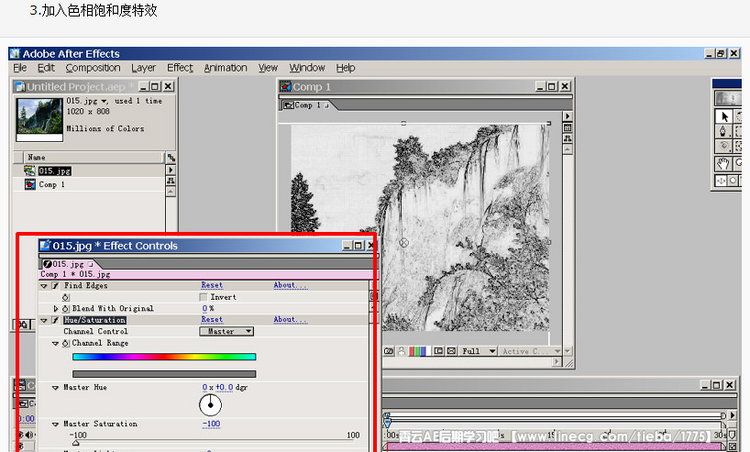The height and width of the screenshot is (452, 750).
Task: Enable the Invert checkbox
Action: (x=203, y=297)
